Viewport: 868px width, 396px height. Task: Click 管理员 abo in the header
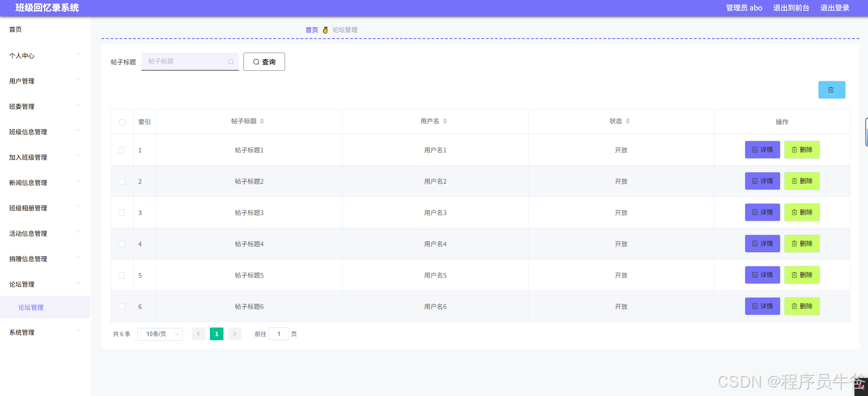(x=744, y=8)
